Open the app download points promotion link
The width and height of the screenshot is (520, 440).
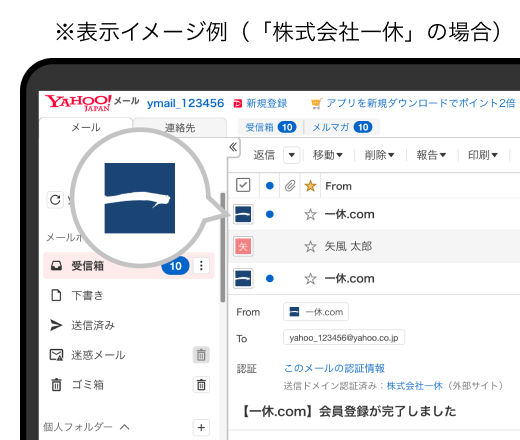pos(413,103)
